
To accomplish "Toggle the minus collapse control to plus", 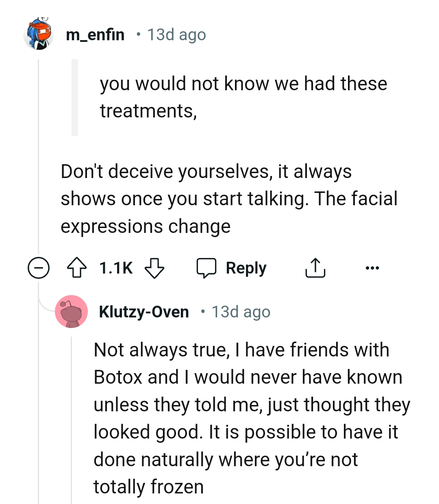I will tap(38, 267).
